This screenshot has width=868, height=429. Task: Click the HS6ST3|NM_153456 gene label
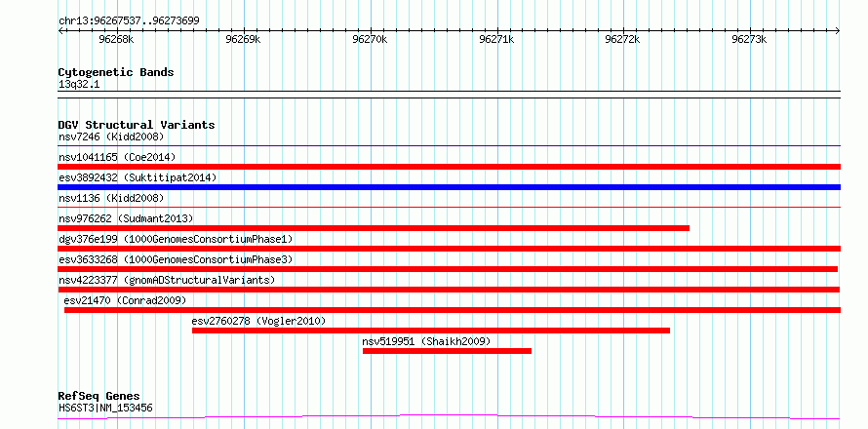[105, 409]
